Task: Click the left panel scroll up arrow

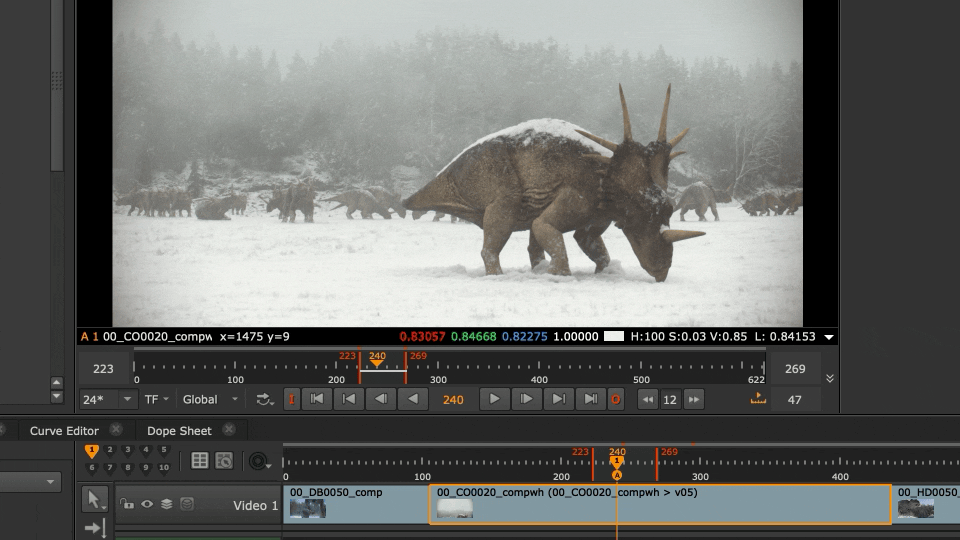Action: (x=56, y=383)
